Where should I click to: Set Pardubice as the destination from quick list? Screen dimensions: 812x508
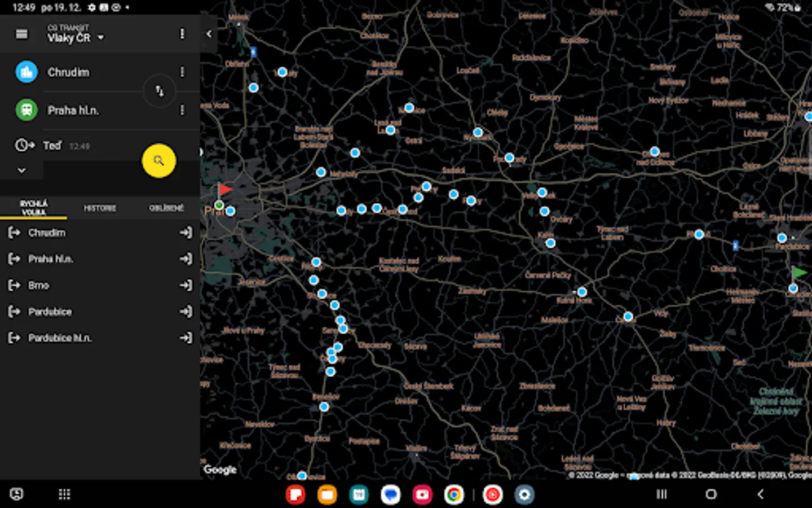click(186, 311)
